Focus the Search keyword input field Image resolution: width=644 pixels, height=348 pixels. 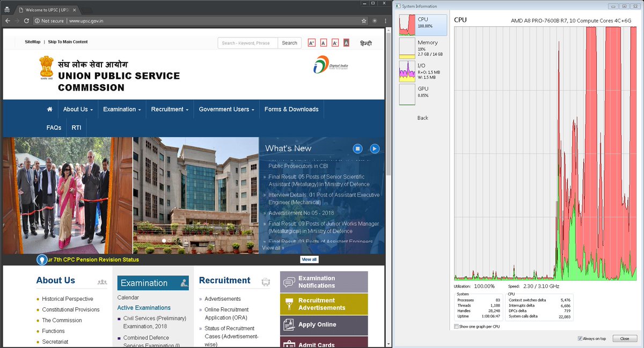tap(247, 43)
